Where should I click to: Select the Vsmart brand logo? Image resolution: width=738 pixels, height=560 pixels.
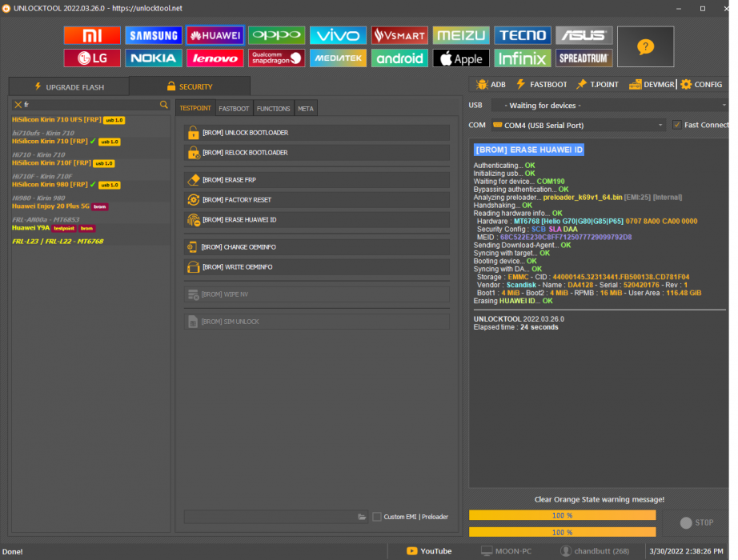click(399, 35)
